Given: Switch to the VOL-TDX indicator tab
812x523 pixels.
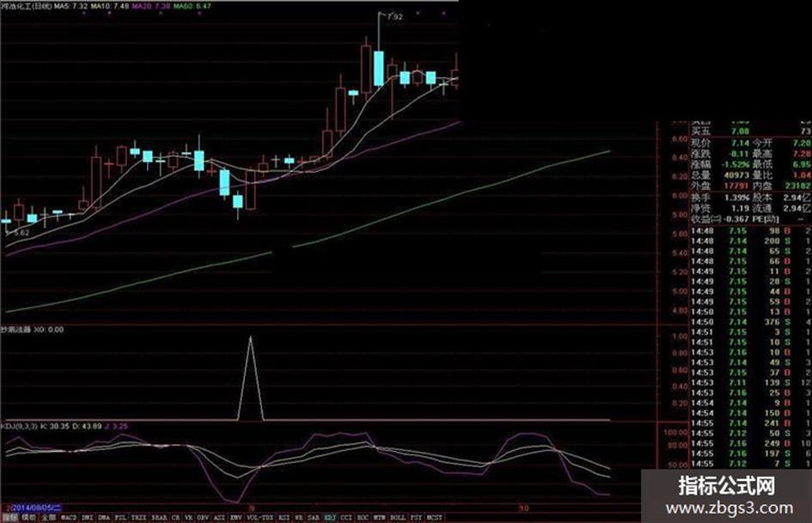Looking at the screenshot, I should point(260,517).
